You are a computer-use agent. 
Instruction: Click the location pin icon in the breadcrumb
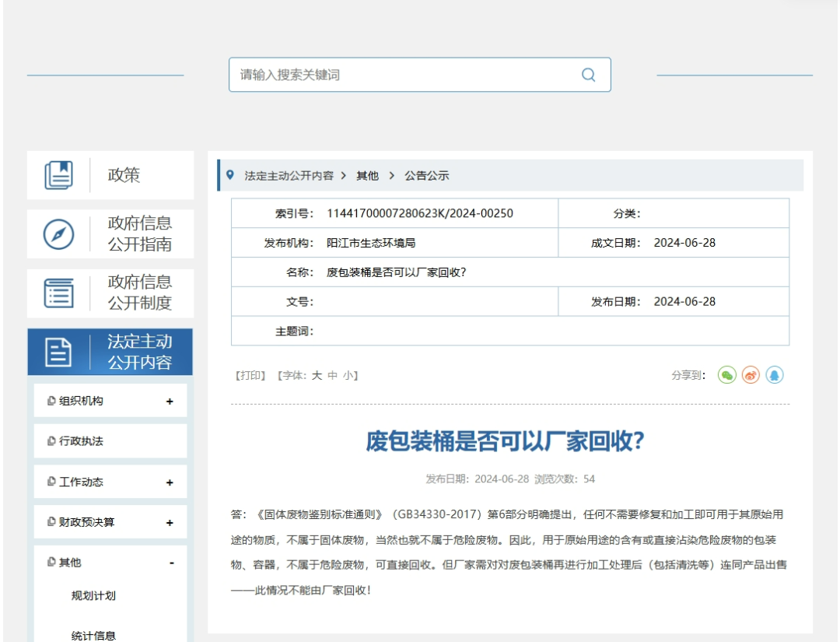(229, 176)
